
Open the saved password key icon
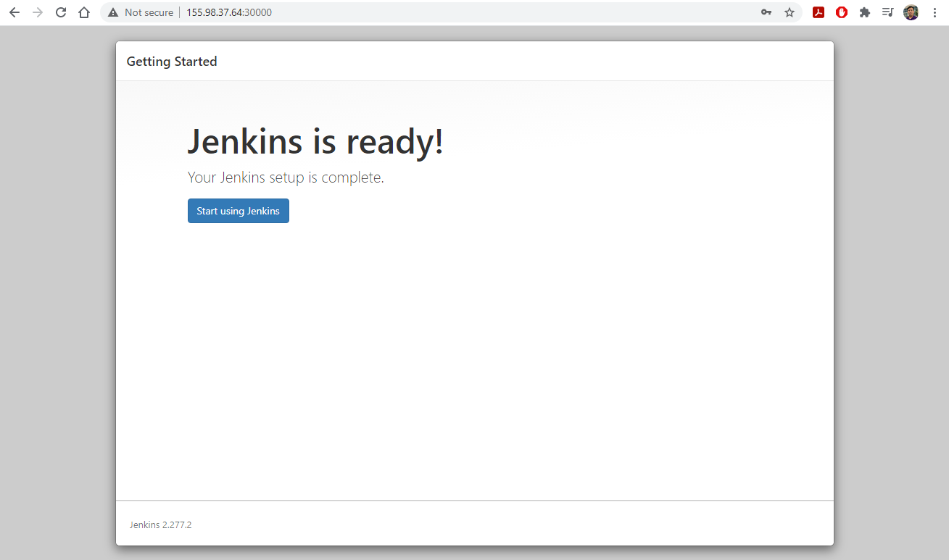point(766,12)
